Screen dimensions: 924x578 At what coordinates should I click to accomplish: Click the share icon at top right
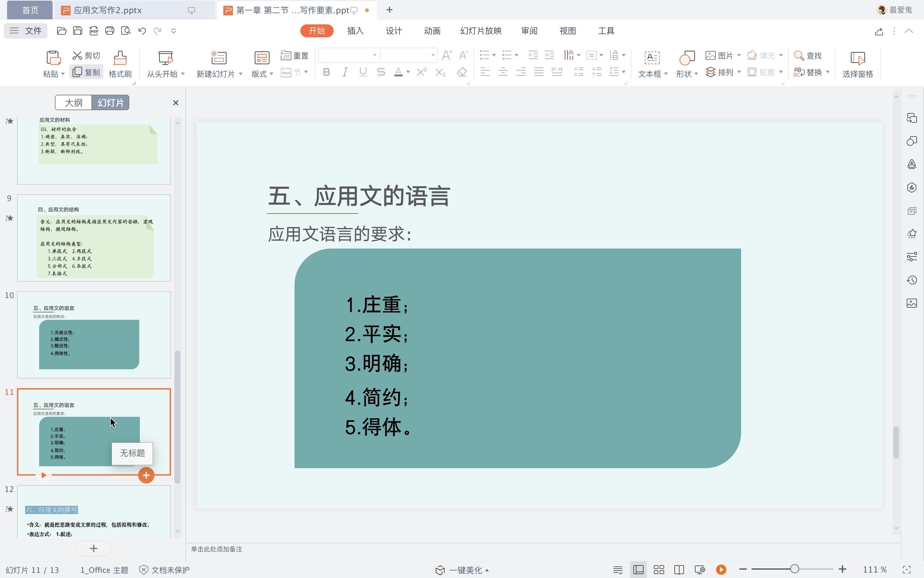[879, 31]
